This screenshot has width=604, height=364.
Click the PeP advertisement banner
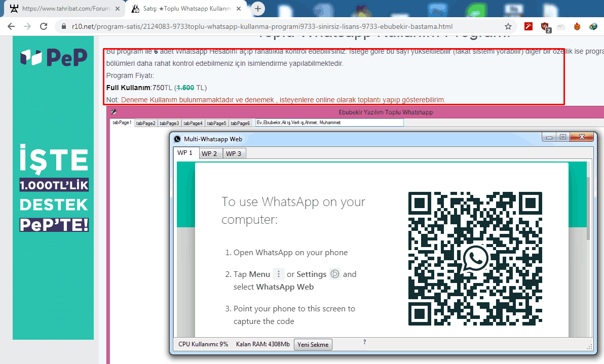(53, 187)
